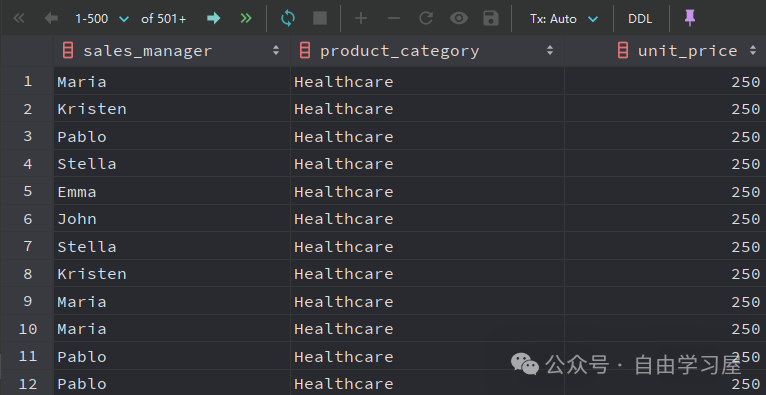Go to first page double arrow

click(19, 19)
